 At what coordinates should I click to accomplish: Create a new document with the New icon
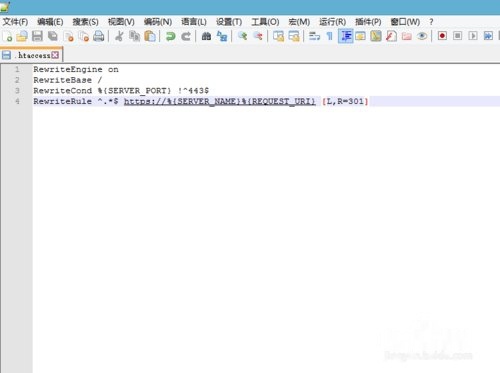click(8, 36)
